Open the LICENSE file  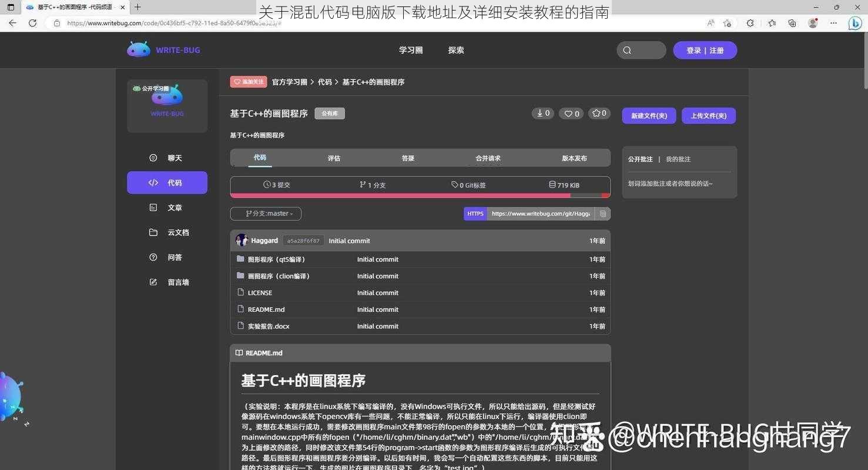[x=260, y=293]
